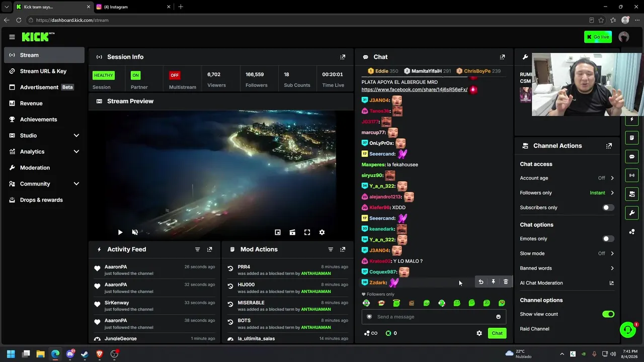Click the Go live button
The height and width of the screenshot is (362, 644).
(598, 37)
